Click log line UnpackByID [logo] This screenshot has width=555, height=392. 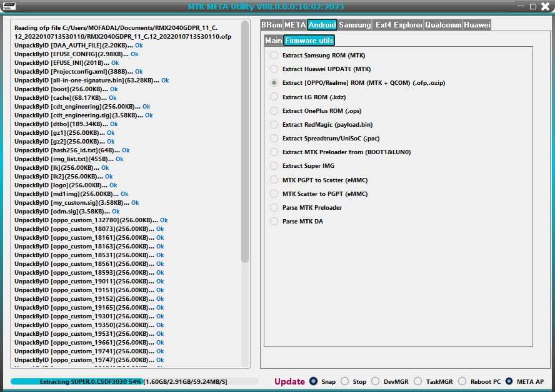click(66, 185)
